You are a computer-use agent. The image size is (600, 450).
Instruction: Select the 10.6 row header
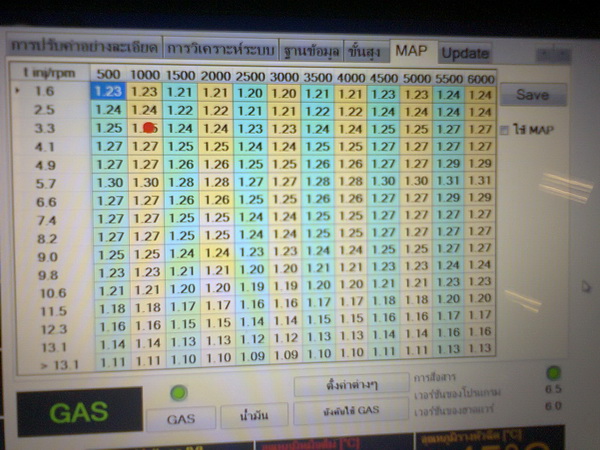(x=54, y=293)
